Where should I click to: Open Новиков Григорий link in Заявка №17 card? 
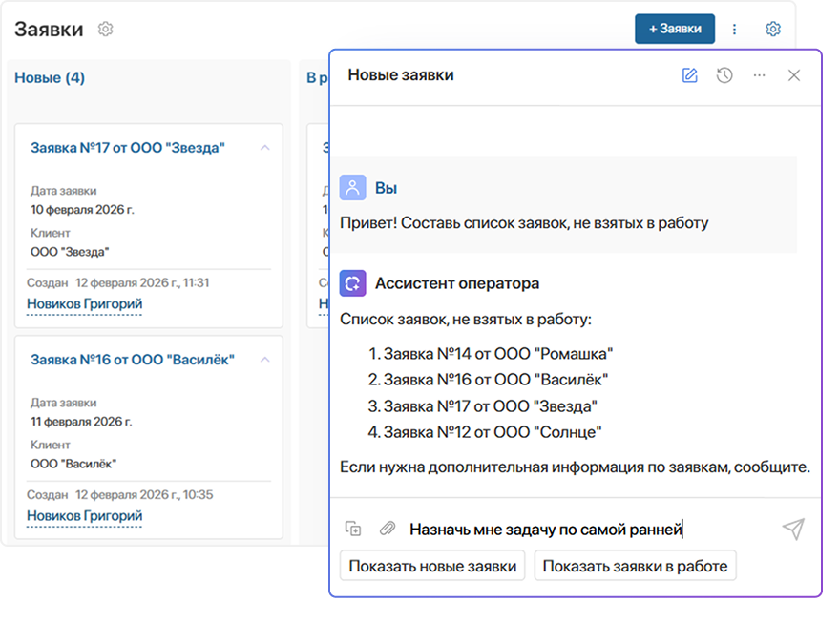click(x=85, y=304)
